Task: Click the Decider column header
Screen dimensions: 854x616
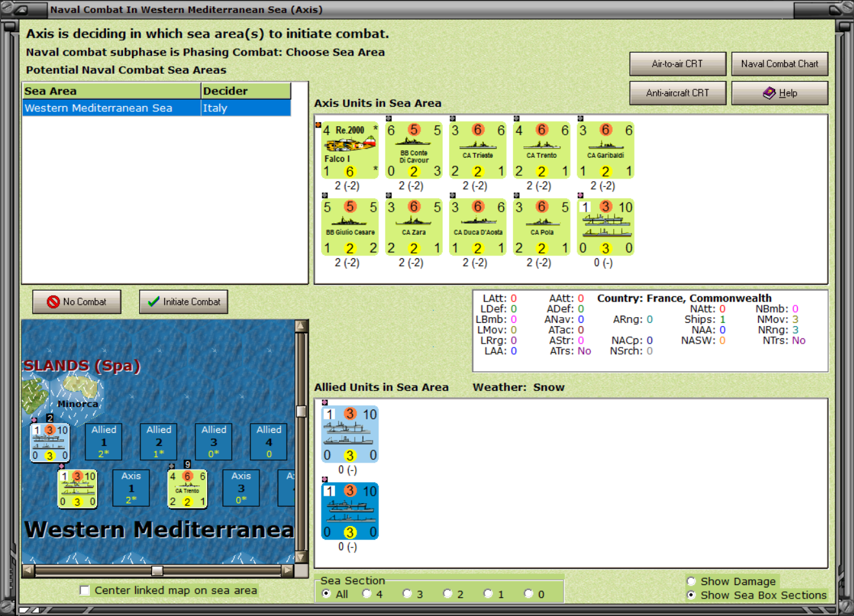Action: (246, 91)
